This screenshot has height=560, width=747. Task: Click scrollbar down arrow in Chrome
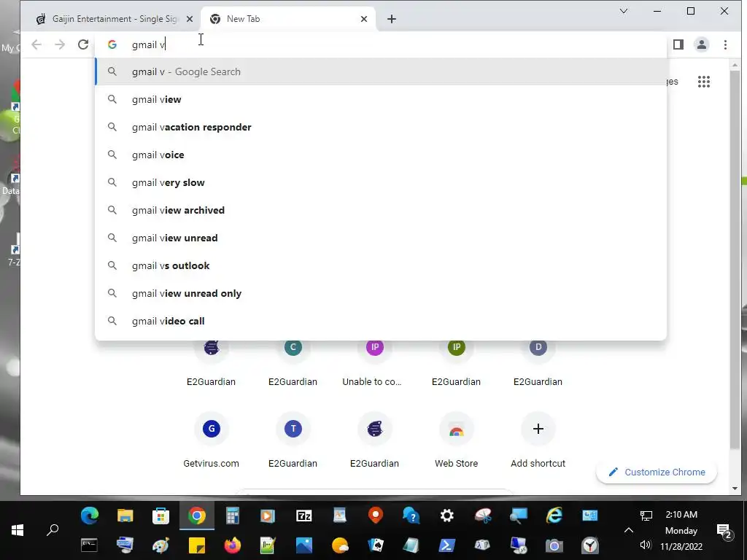[735, 488]
